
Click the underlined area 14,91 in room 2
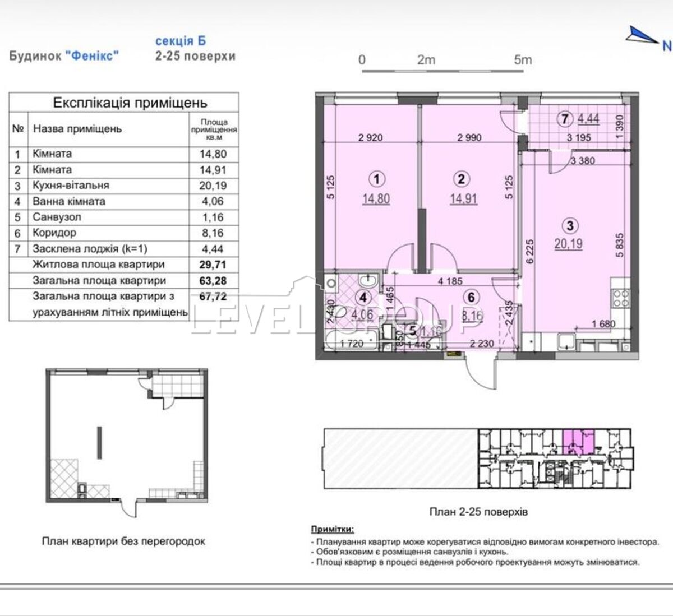(463, 198)
